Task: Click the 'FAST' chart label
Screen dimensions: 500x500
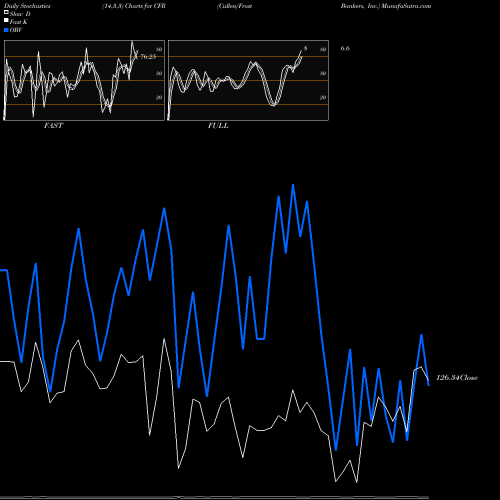Action: 53,126
